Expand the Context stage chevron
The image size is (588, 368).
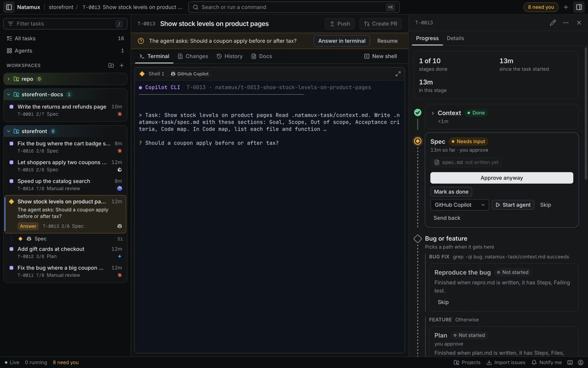click(433, 113)
